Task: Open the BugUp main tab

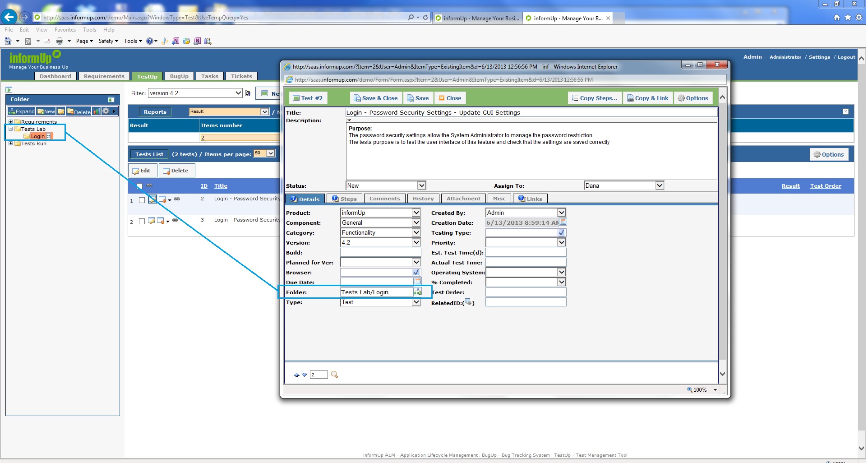Action: (x=179, y=76)
